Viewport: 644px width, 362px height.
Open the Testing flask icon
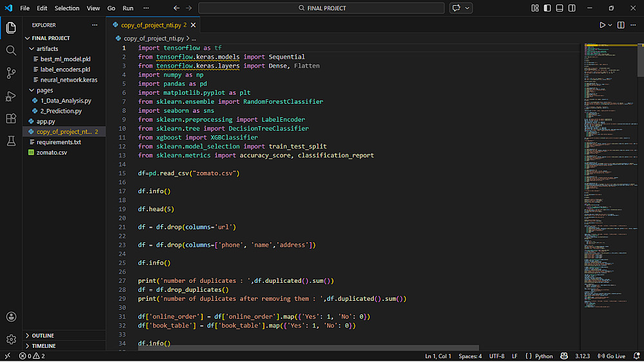pos(11,140)
